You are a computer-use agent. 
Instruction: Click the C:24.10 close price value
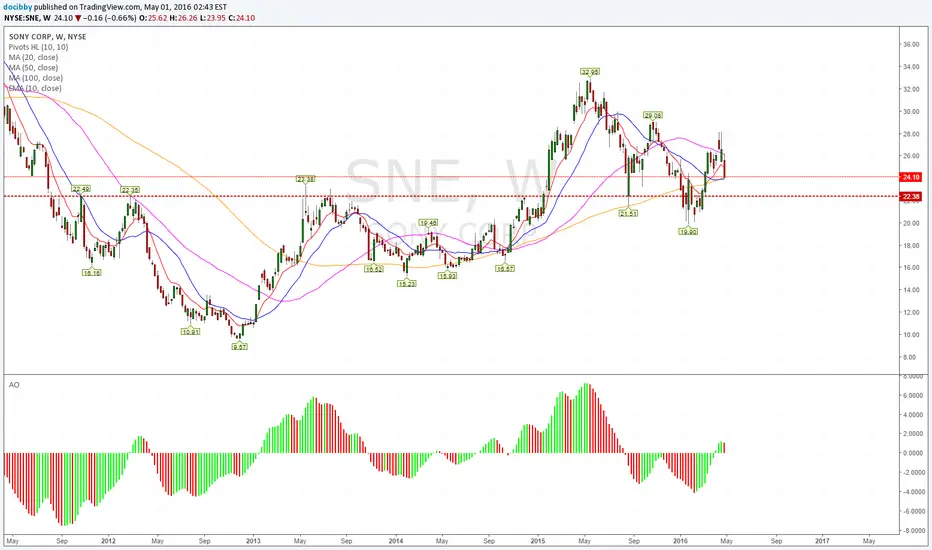(x=241, y=18)
